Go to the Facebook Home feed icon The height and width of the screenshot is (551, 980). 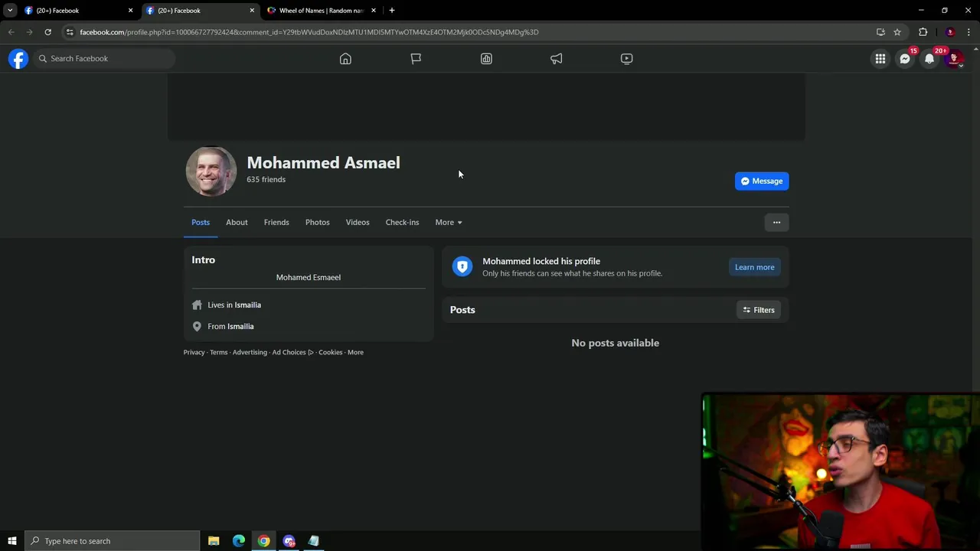345,58
